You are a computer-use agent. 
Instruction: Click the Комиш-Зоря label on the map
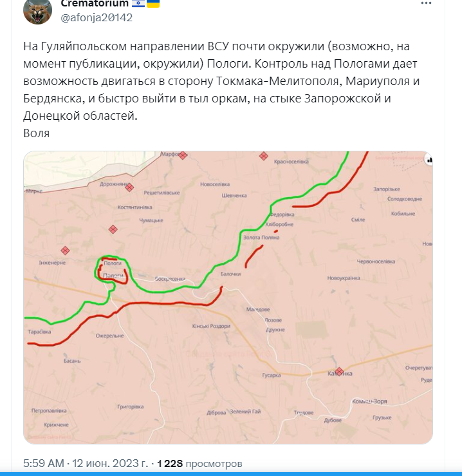coord(369,401)
